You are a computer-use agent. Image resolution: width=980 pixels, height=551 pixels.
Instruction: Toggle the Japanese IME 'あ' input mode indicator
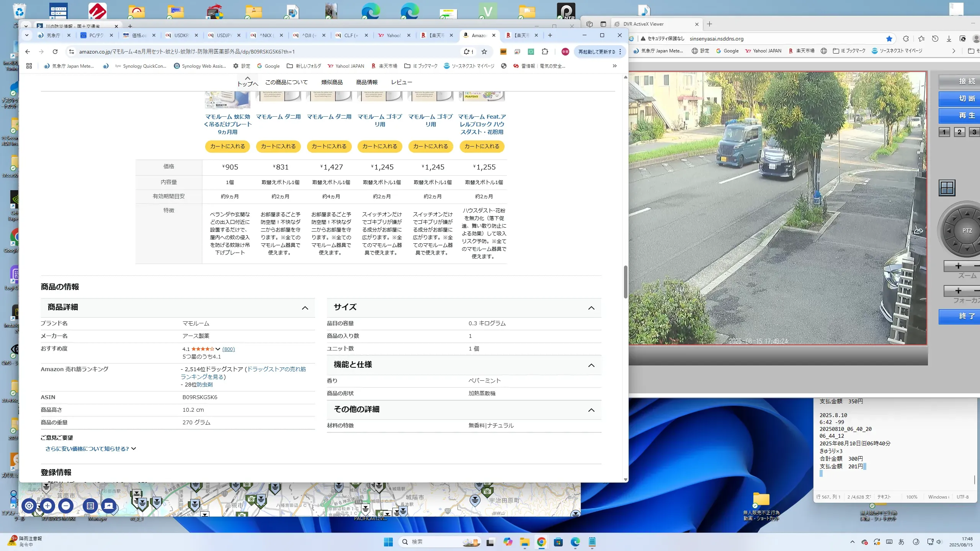tap(902, 542)
